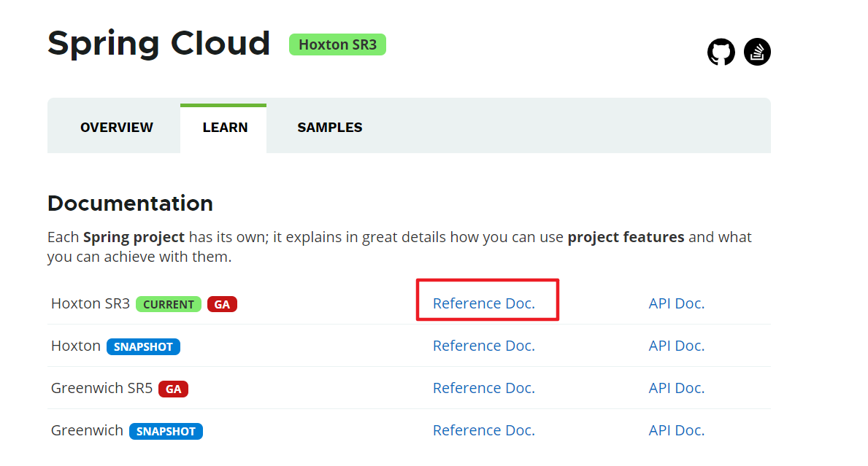This screenshot has height=466, width=868.
Task: Open Reference Doc. for Greenwich SNAPSHOT
Action: [x=484, y=430]
